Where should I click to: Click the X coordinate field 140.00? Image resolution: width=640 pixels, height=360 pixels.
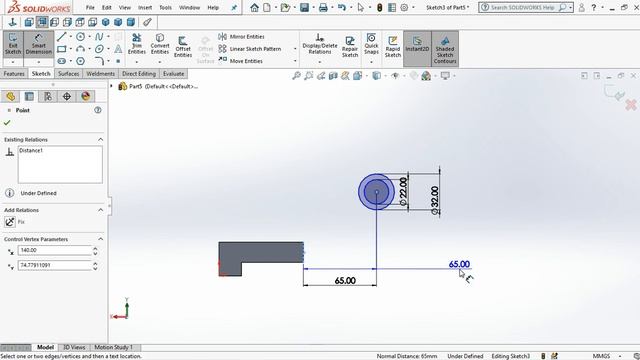[55, 250]
